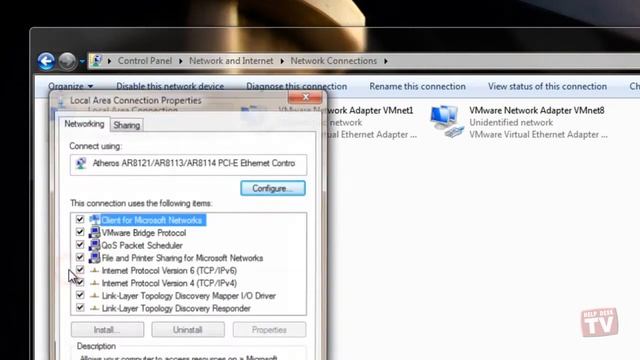Select Link-Layer Topology Discovery Responder entry
Screen dimensions: 640x360
[176, 309]
